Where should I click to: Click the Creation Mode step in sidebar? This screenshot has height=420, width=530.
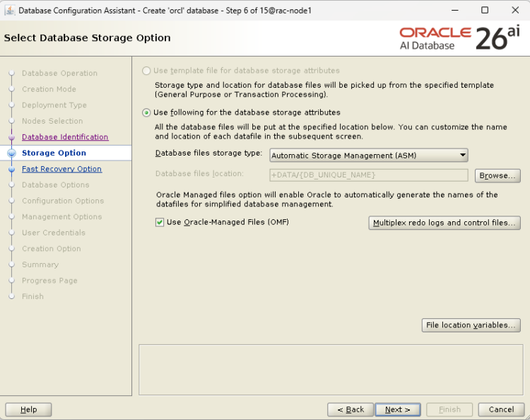click(x=49, y=89)
